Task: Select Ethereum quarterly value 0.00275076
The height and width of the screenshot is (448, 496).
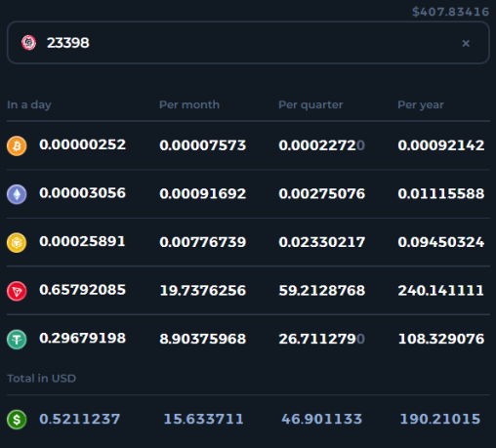Action: pos(321,194)
